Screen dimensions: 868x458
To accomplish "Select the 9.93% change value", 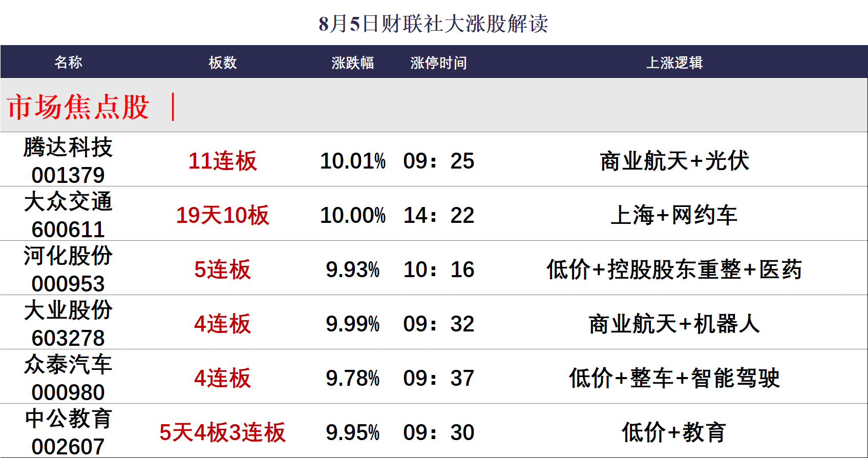I will 353,269.
